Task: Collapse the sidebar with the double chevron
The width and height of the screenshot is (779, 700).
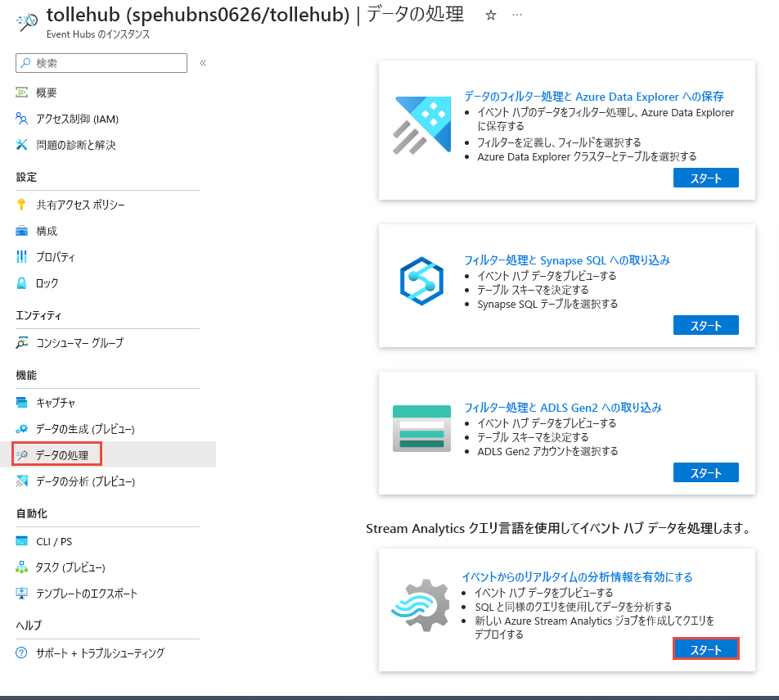Action: 203,63
